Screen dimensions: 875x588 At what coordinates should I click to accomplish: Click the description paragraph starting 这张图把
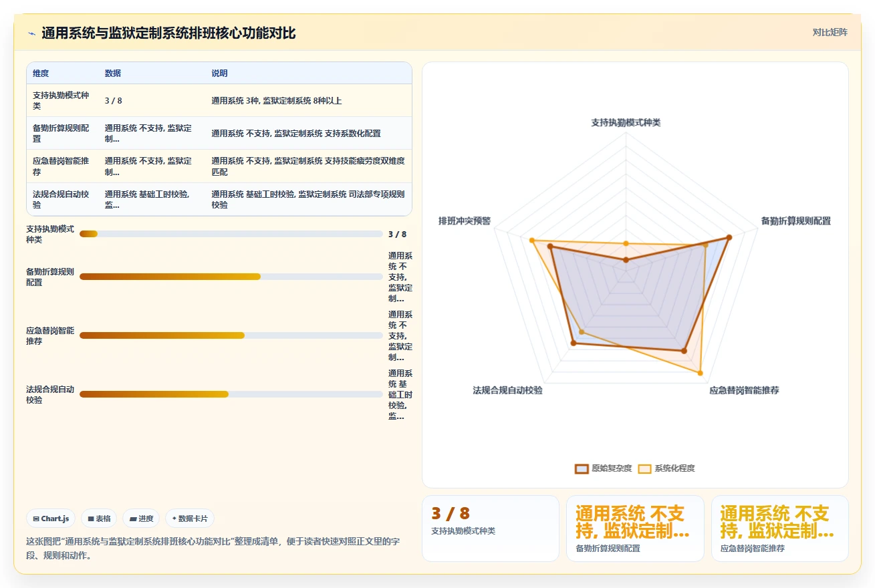click(213, 549)
